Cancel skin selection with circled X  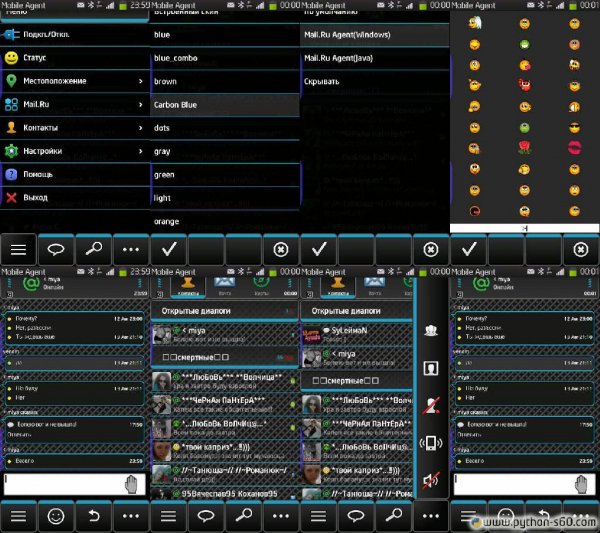tap(281, 249)
